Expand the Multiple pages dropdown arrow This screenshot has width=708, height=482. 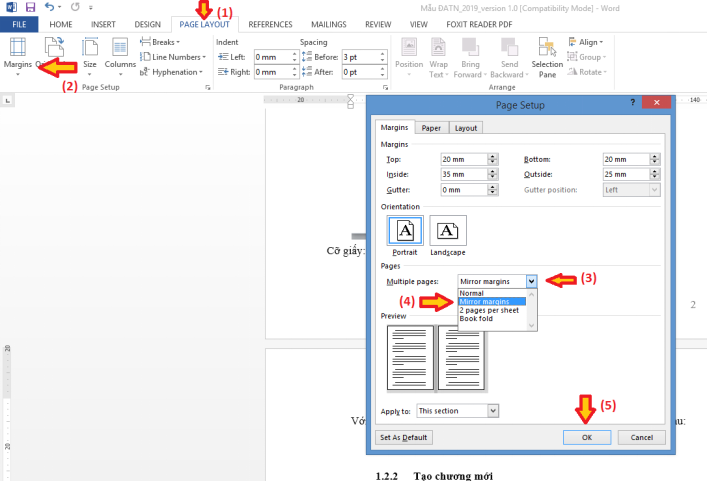coord(531,281)
